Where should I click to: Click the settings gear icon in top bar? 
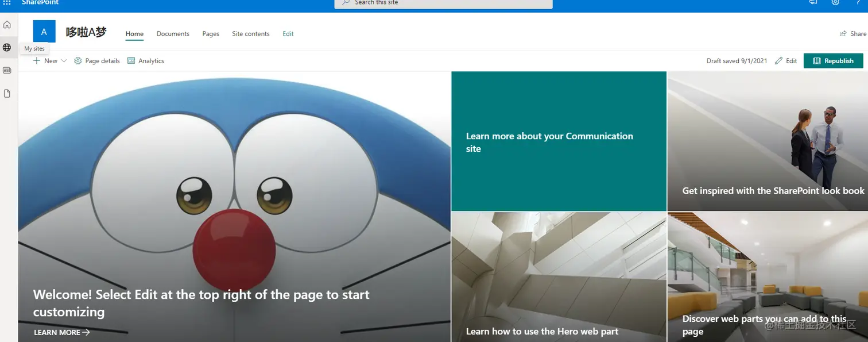tap(835, 2)
